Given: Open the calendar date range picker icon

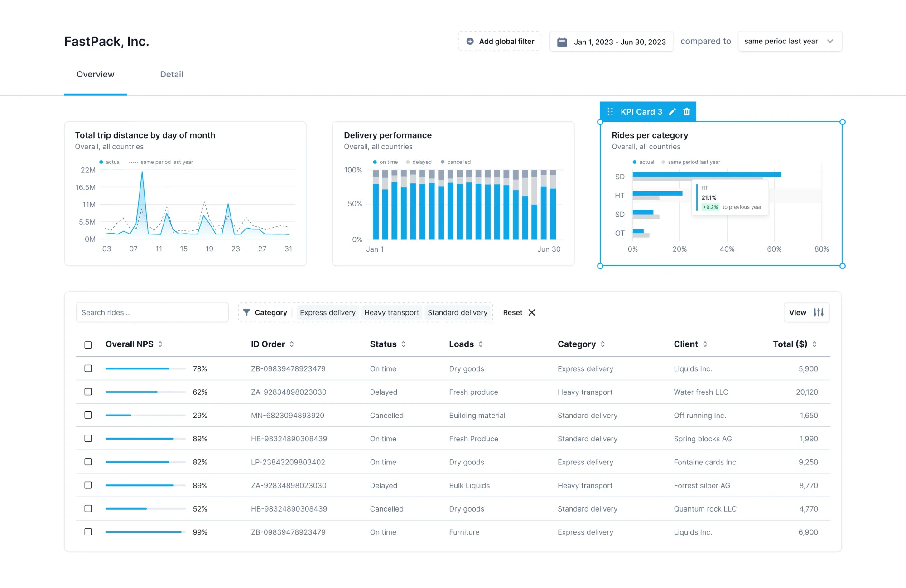Looking at the screenshot, I should pyautogui.click(x=562, y=41).
